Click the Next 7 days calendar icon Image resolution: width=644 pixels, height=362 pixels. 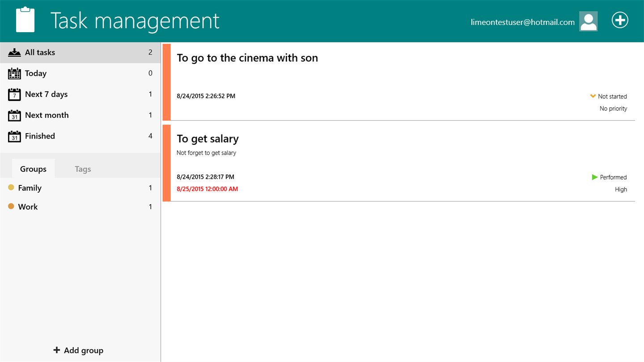[14, 94]
